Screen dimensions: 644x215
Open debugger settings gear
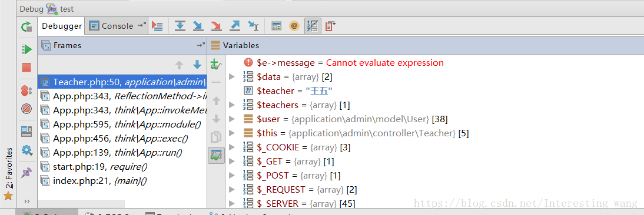[26, 151]
